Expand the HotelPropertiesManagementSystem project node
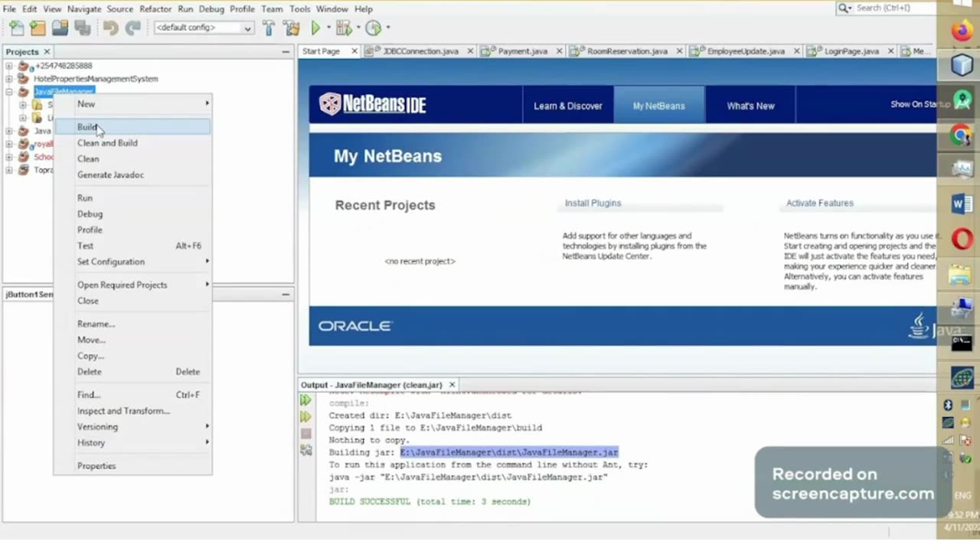The image size is (980, 551). tap(9, 79)
